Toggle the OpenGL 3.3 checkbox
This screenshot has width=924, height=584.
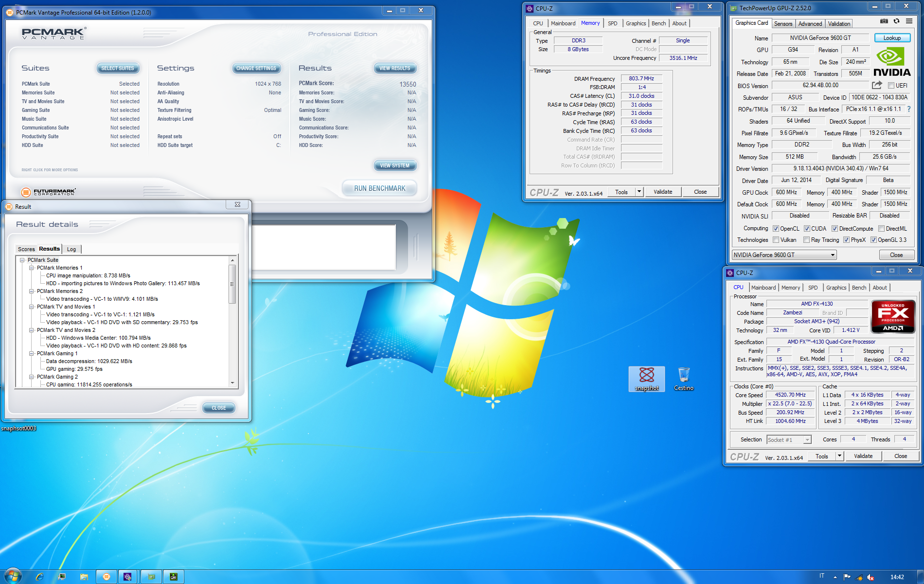pyautogui.click(x=874, y=240)
